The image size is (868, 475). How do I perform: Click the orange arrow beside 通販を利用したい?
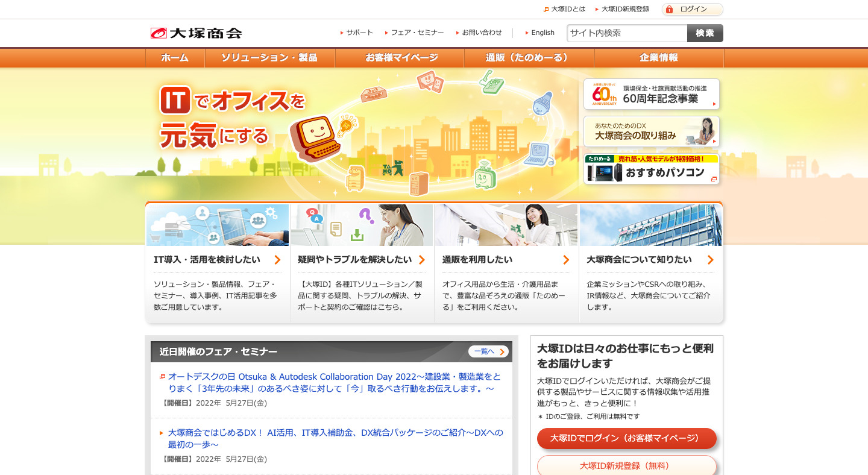[x=566, y=260]
